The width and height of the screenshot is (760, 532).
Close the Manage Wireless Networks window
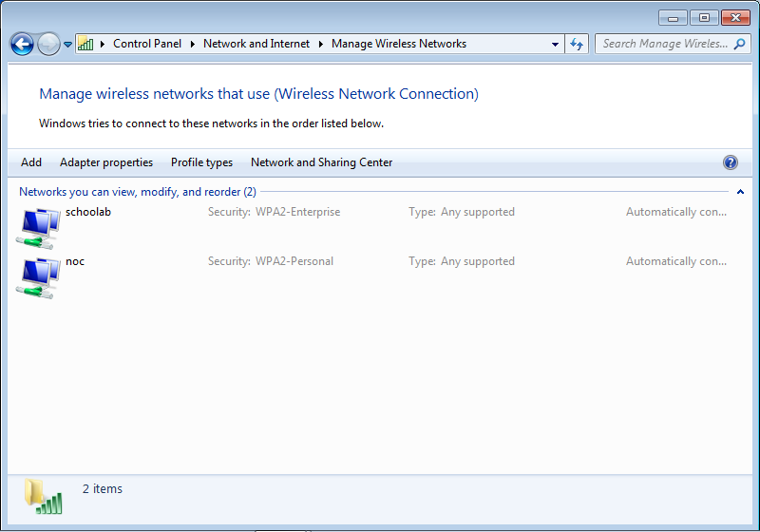point(735,18)
